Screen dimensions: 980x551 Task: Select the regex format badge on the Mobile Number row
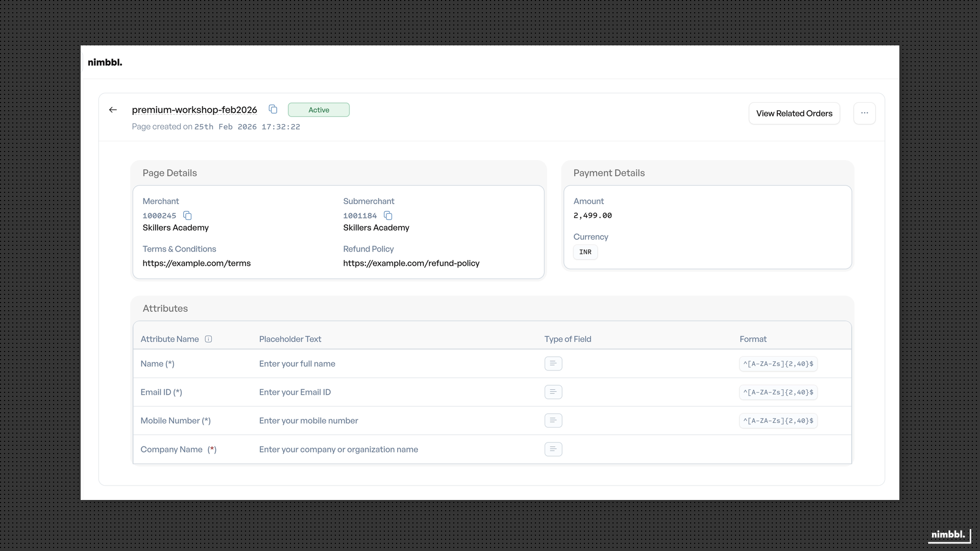pos(777,420)
